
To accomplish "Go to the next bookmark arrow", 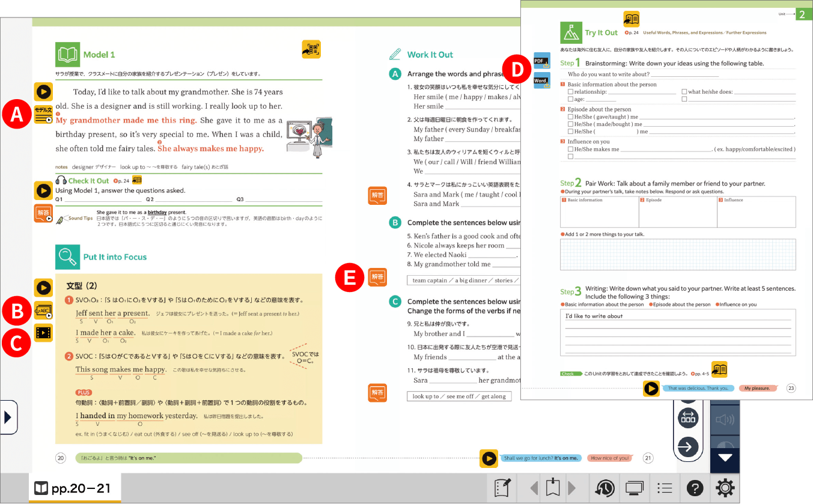I will pyautogui.click(x=573, y=488).
